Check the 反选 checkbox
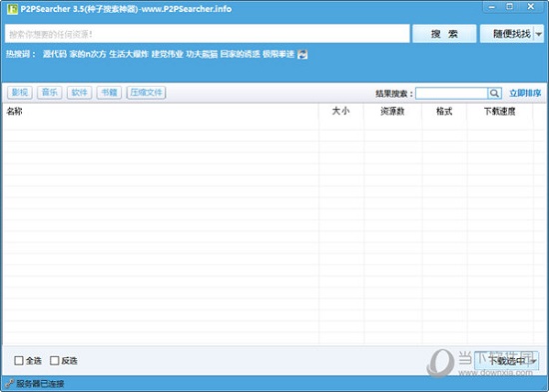549x392 pixels. click(x=55, y=360)
